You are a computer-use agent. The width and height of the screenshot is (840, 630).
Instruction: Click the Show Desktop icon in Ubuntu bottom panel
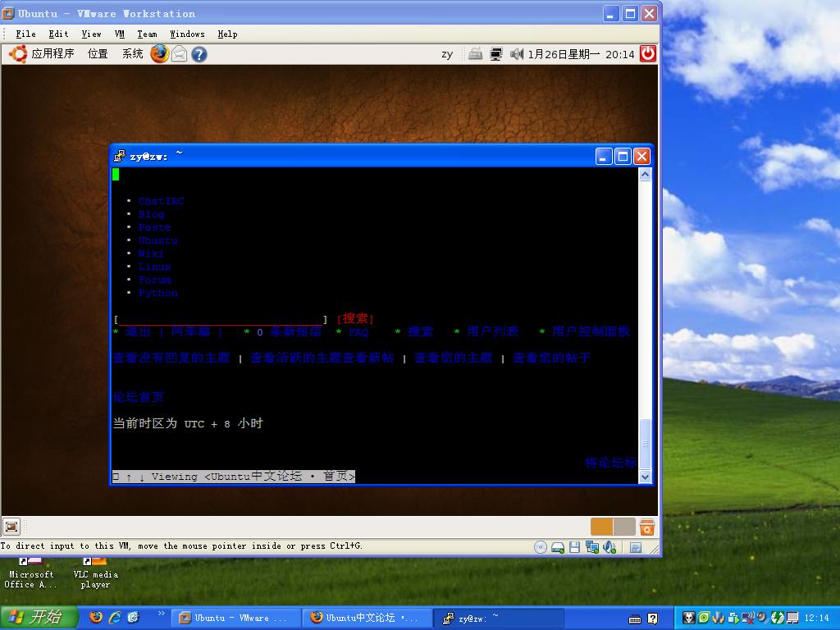tap(11, 527)
